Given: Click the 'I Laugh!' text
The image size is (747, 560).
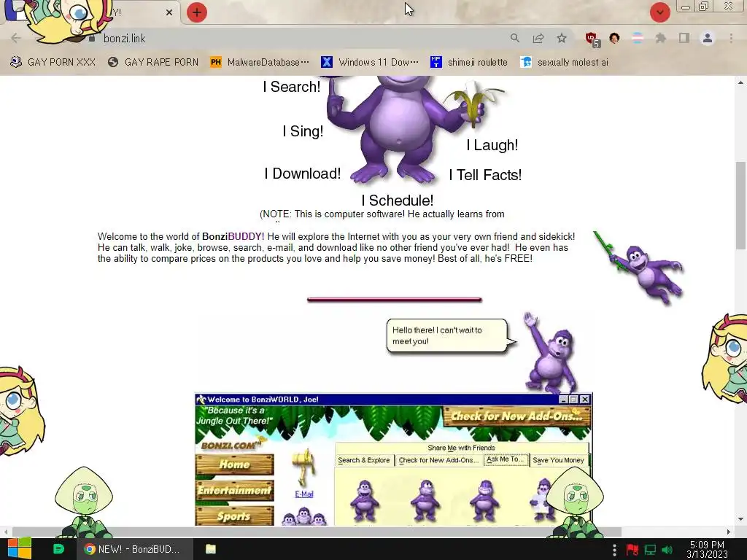Looking at the screenshot, I should pos(492,145).
